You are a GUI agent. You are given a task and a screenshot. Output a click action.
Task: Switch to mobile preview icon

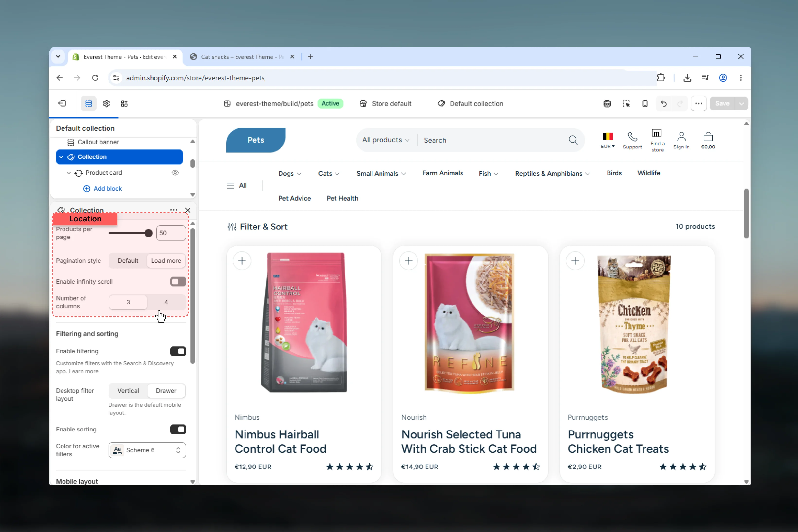coord(645,103)
